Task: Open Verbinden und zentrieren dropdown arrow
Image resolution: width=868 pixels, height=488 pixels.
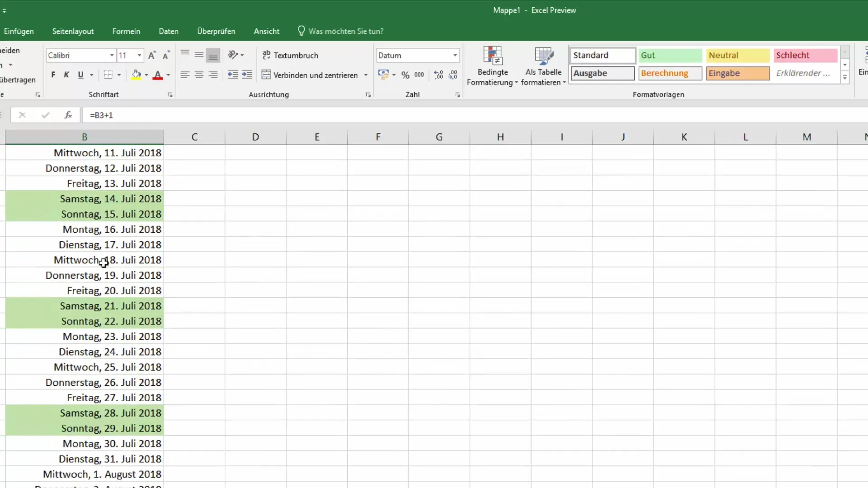Action: pyautogui.click(x=366, y=75)
